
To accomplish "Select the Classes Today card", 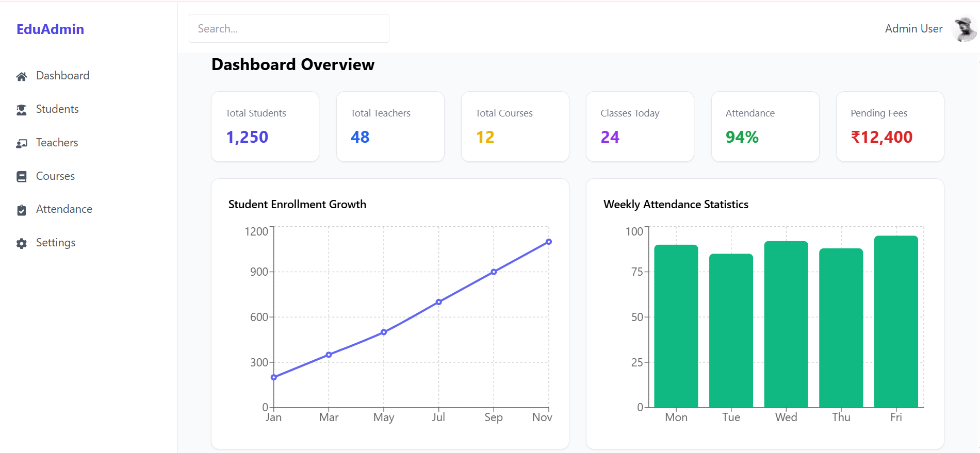I will pos(640,126).
